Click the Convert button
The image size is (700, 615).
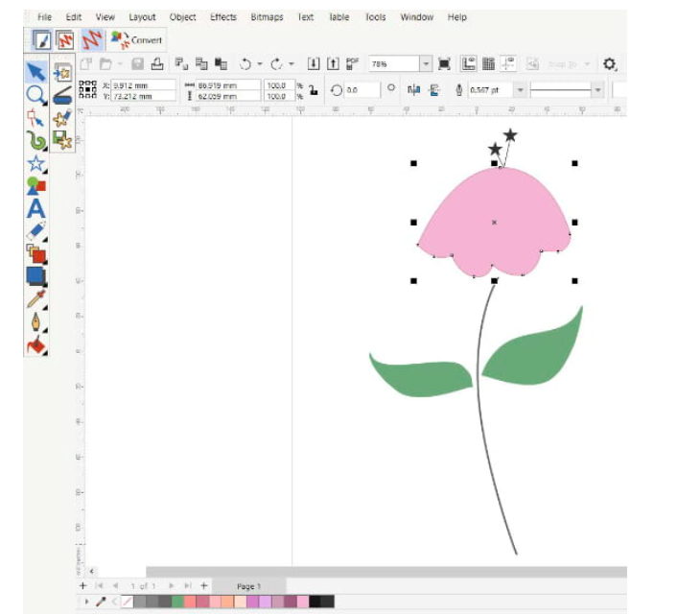[x=138, y=40]
